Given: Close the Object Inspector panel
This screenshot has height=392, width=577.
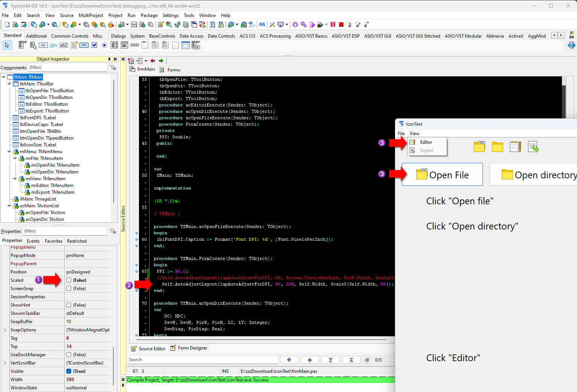Looking at the screenshot, I should 115,59.
